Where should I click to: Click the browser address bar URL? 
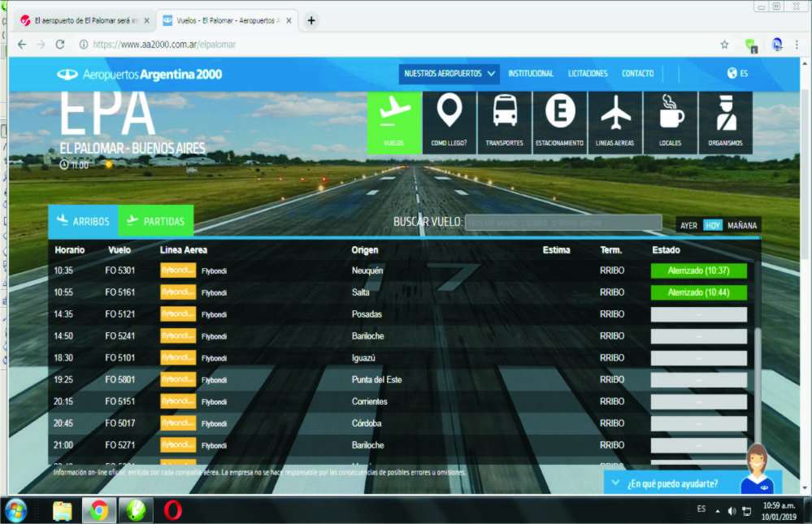point(164,45)
